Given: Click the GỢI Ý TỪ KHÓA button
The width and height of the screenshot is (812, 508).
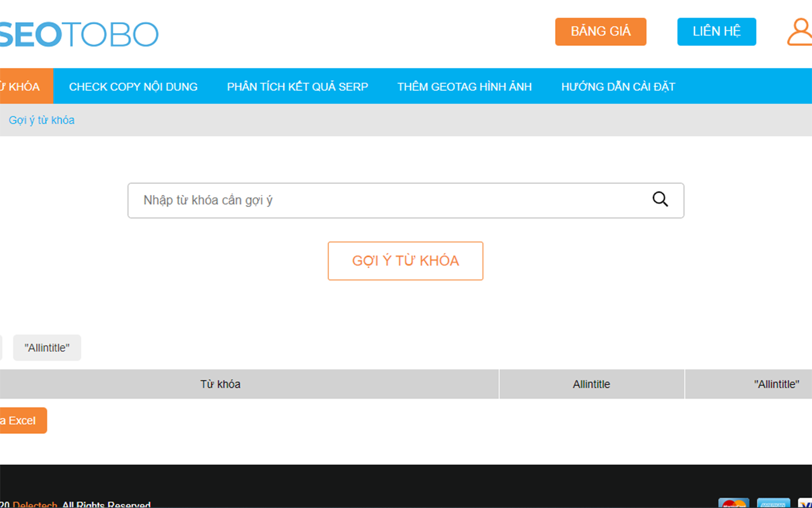Looking at the screenshot, I should point(405,261).
